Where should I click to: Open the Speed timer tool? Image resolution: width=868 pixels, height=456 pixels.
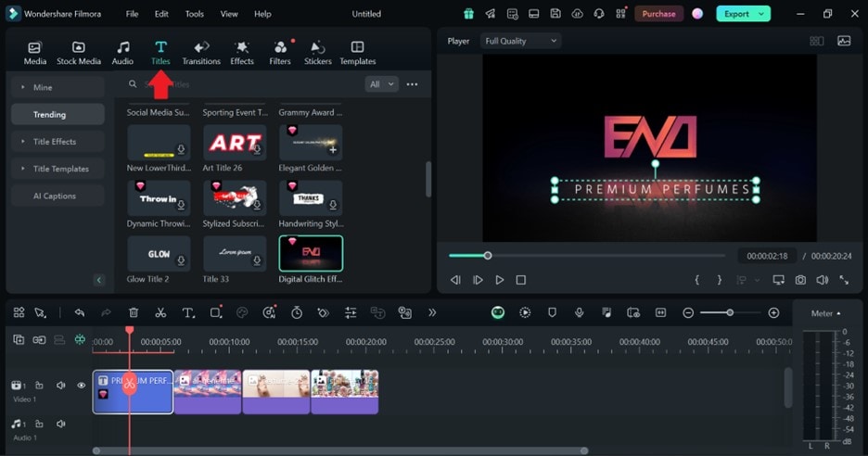(x=297, y=312)
